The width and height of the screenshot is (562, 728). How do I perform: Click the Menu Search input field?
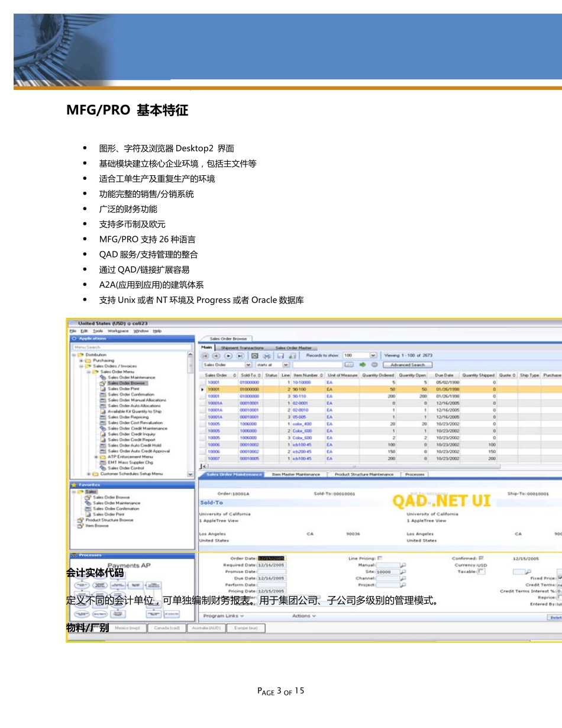(132, 347)
